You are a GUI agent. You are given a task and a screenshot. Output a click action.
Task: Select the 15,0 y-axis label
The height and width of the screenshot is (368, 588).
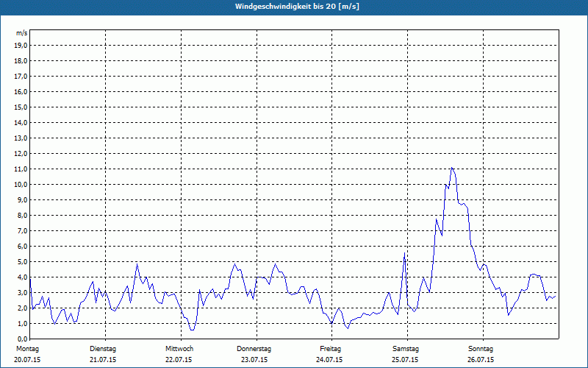(21, 107)
